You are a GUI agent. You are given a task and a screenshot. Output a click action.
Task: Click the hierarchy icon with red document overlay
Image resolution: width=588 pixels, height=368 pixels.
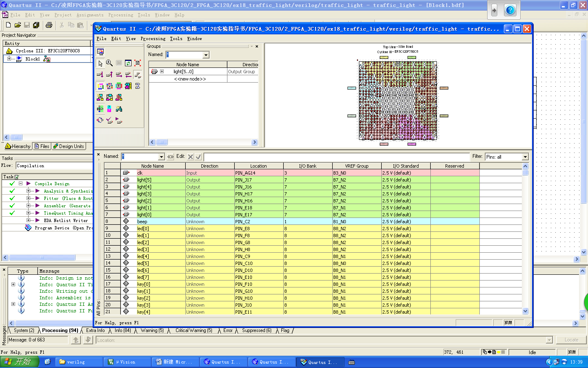[119, 97]
